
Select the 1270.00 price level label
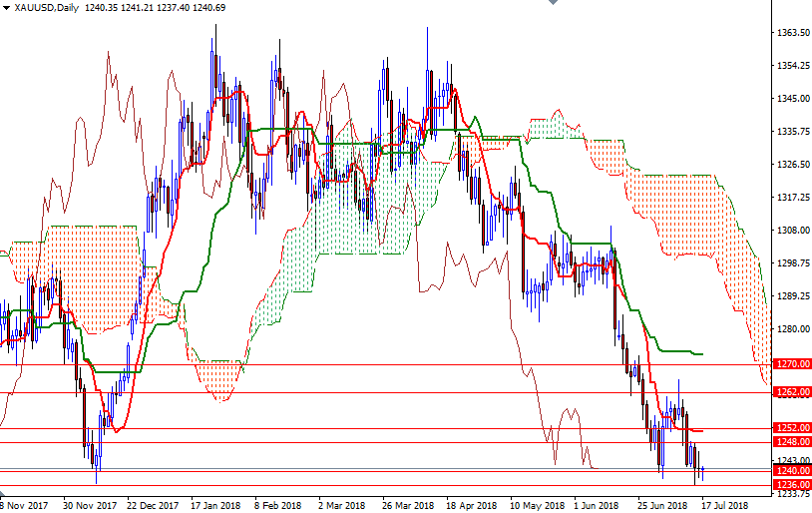click(792, 364)
